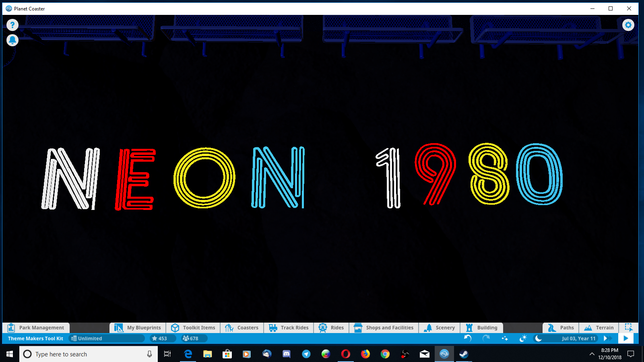644x362 pixels.
Task: Open Microsoft Store from the taskbar
Action: coord(227,354)
